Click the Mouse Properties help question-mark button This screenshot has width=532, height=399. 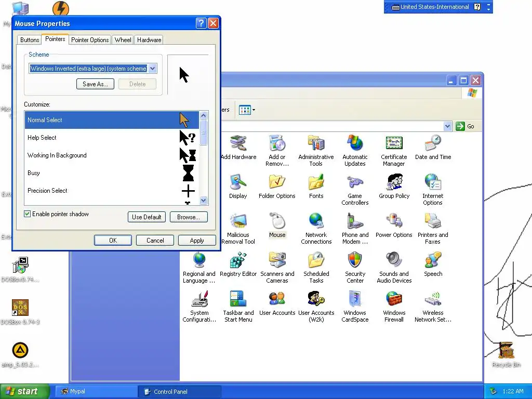pyautogui.click(x=201, y=23)
